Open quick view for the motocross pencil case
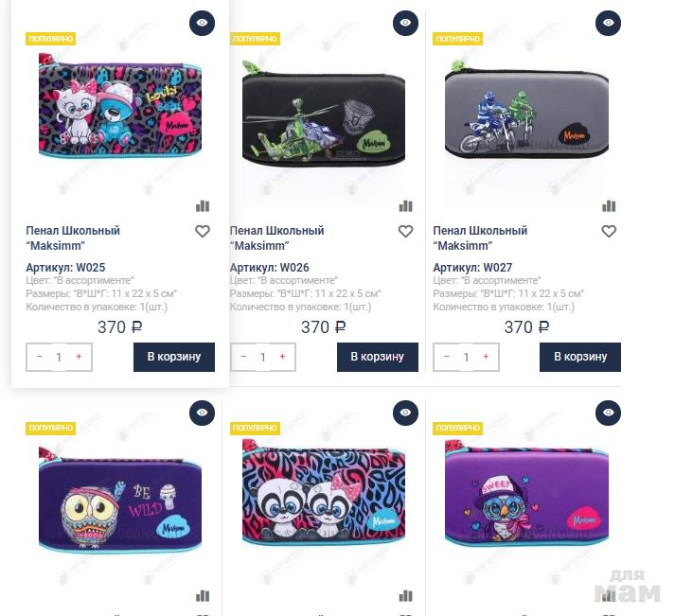Screen dimensions: 675x616 coord(608,23)
